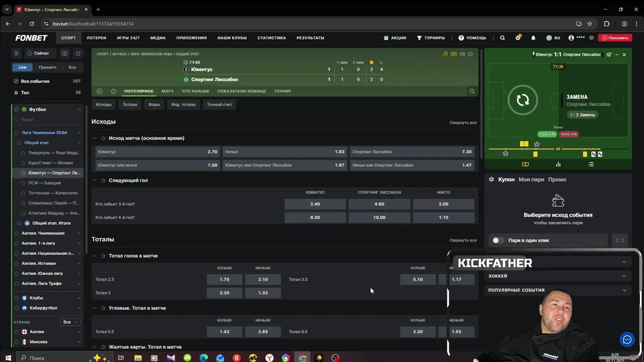This screenshot has height=362, width=644.
Task: Expand Англия. Чемпионшип league
Action: click(x=79, y=233)
